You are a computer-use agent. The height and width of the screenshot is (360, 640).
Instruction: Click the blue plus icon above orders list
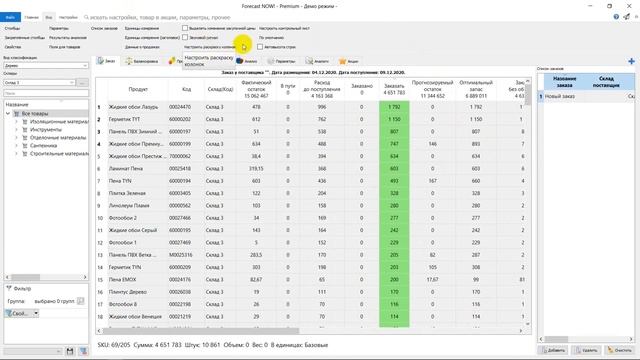click(x=631, y=61)
